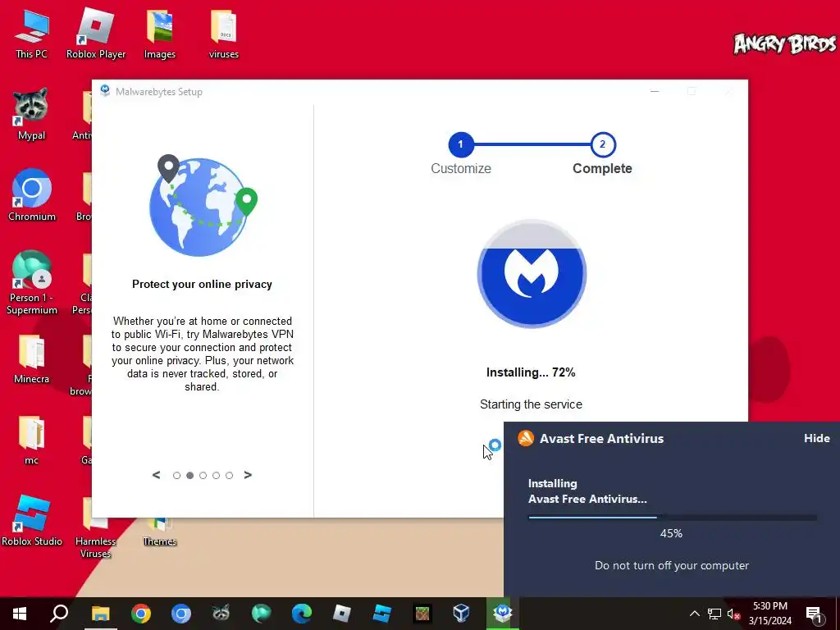The width and height of the screenshot is (840, 630).
Task: Open network status tray icon
Action: point(714,614)
